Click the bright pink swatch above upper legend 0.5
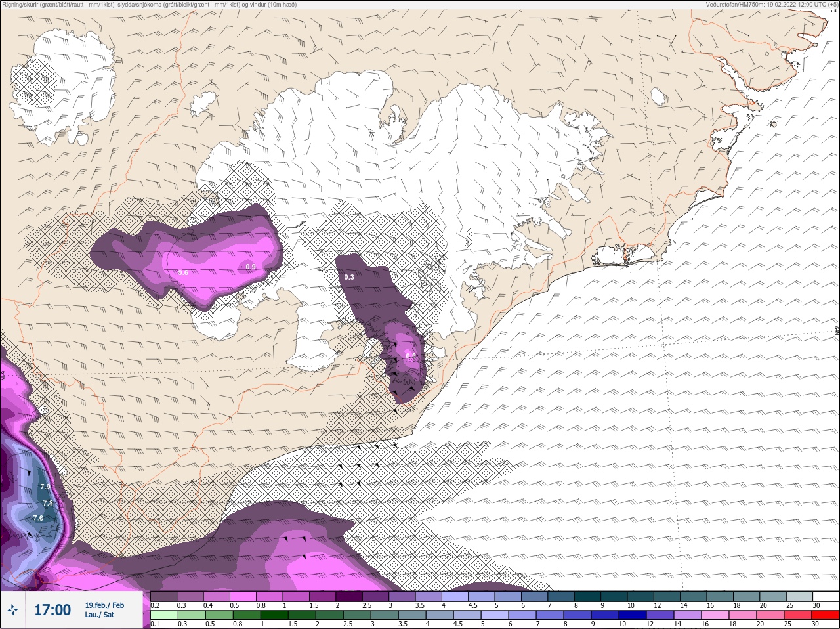840x629 pixels. (243, 596)
